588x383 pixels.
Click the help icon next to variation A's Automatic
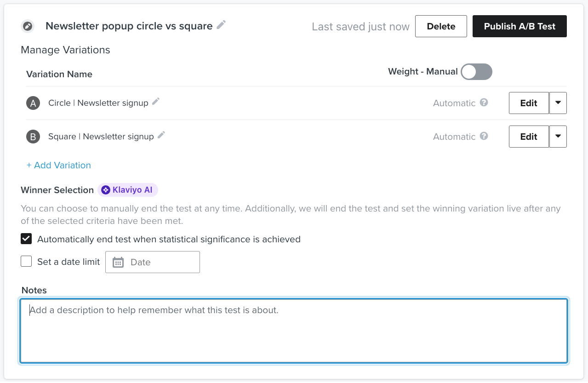point(484,103)
